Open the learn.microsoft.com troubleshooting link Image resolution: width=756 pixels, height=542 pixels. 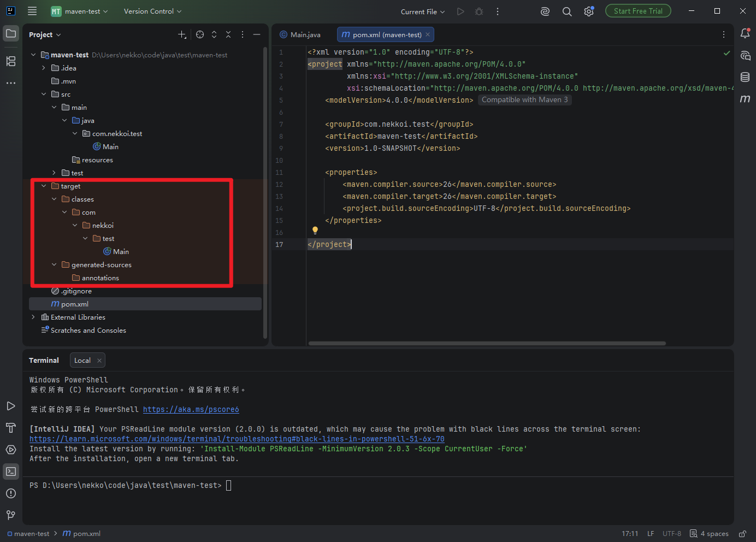point(237,439)
